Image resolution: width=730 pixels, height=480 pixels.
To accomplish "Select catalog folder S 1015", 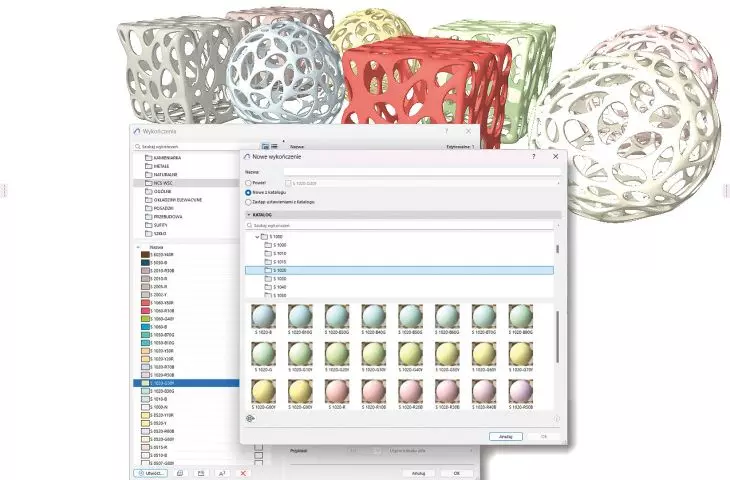I will [276, 262].
